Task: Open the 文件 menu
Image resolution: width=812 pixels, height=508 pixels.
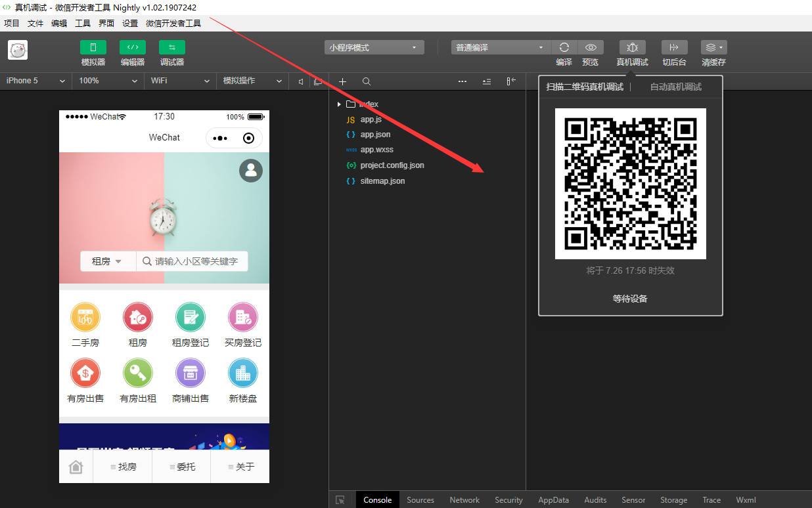Action: coord(35,23)
